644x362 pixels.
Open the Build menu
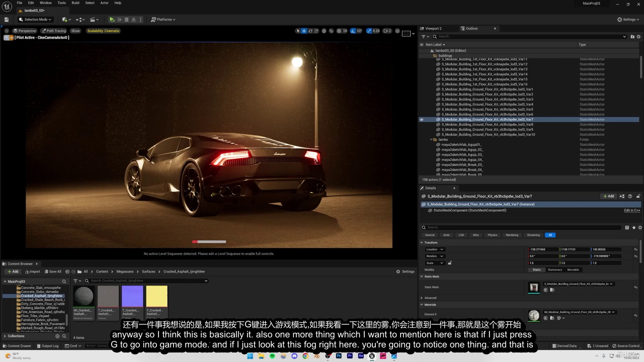(x=75, y=3)
